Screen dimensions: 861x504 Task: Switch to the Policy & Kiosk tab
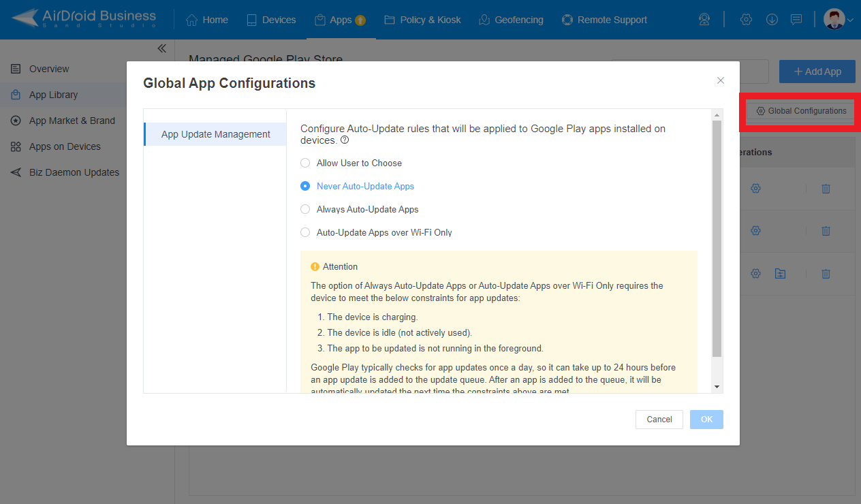pos(422,20)
